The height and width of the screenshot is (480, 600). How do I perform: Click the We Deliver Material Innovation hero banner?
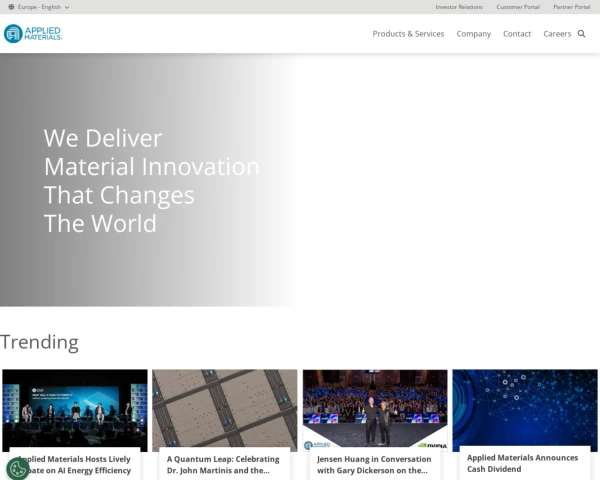(x=151, y=181)
